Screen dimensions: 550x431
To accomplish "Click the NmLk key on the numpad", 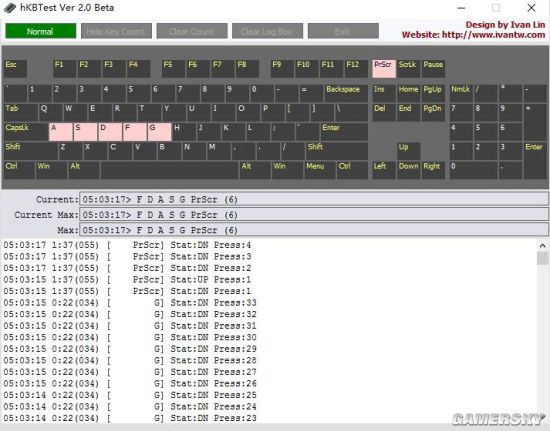I will pyautogui.click(x=461, y=93).
